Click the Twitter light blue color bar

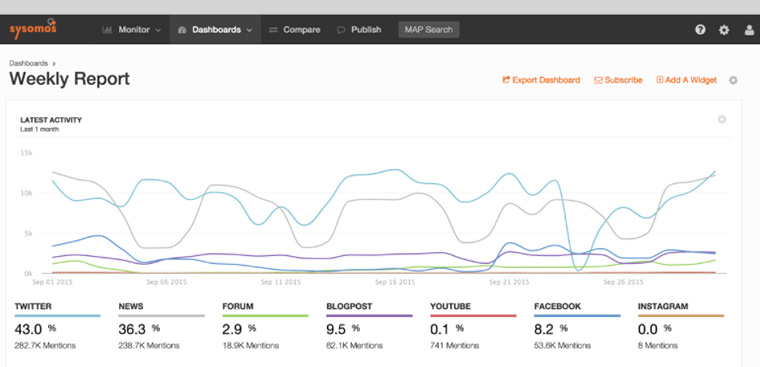(x=57, y=316)
